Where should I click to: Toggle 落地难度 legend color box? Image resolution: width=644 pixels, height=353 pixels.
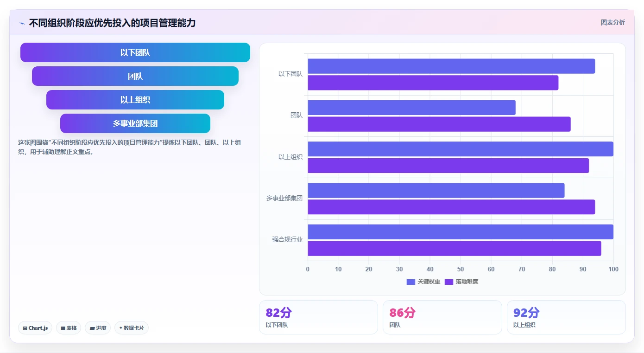(x=449, y=282)
